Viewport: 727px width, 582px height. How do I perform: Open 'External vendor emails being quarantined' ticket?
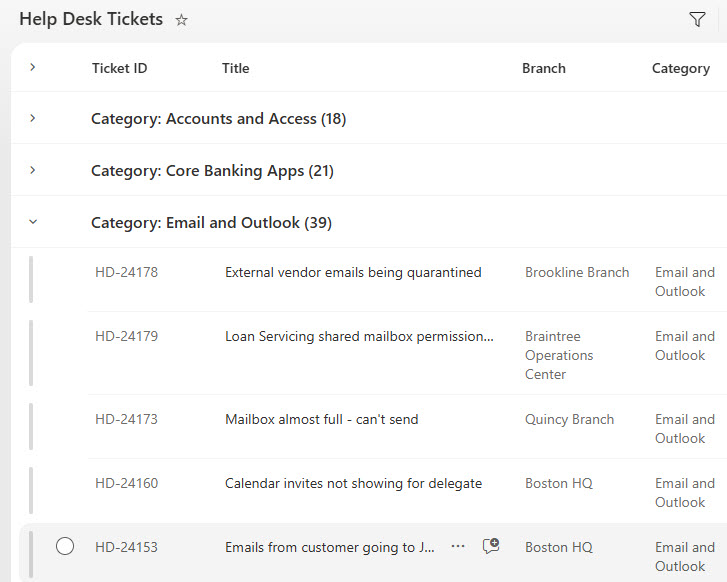point(353,272)
